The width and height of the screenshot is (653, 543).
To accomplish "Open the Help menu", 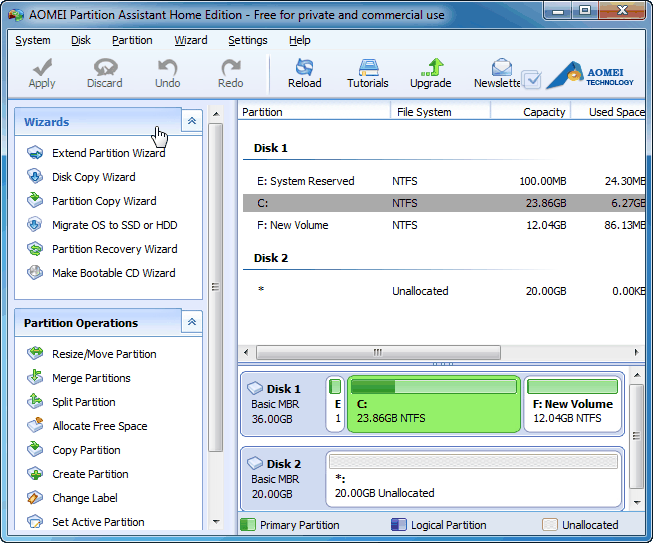I will 300,40.
